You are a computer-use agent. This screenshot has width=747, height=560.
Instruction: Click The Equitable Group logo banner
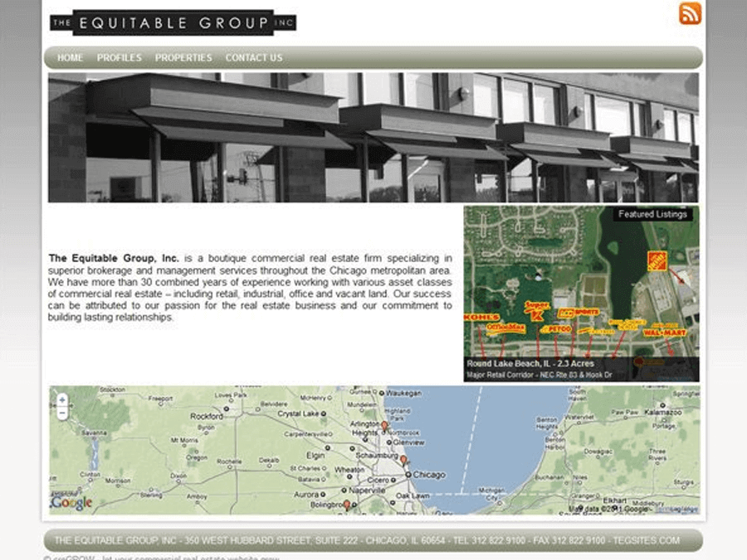[173, 22]
